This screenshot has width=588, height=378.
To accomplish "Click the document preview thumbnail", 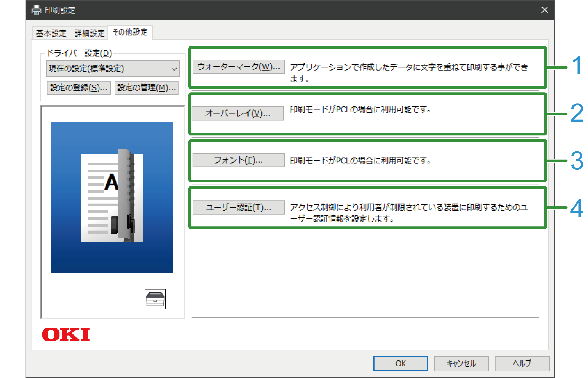I will tap(112, 197).
